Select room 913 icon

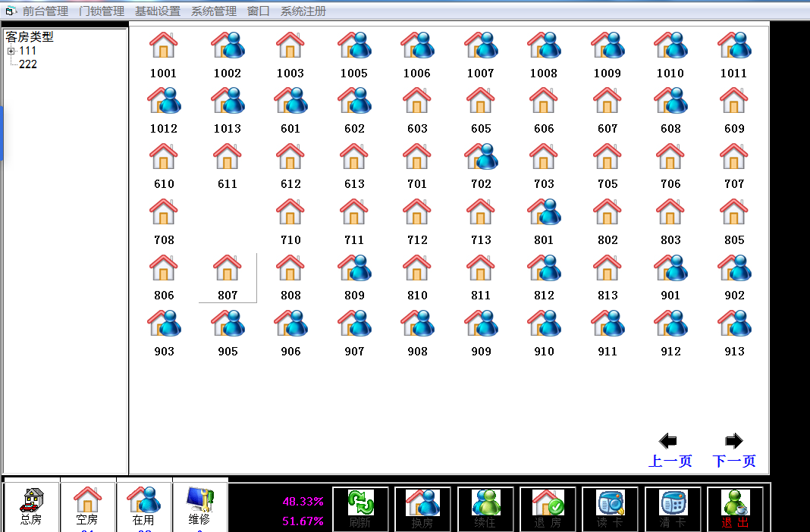(734, 324)
